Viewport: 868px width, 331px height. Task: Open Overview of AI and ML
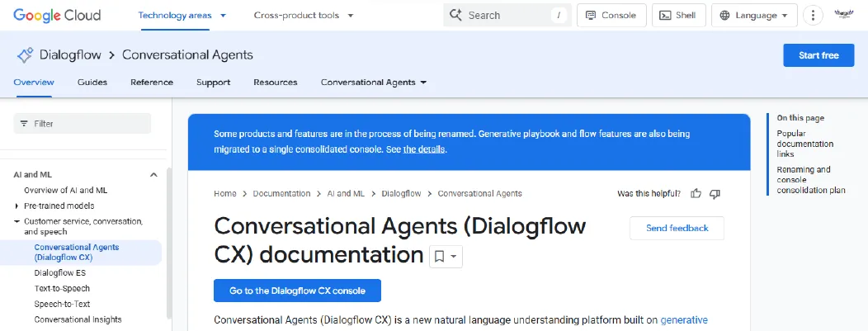65,190
